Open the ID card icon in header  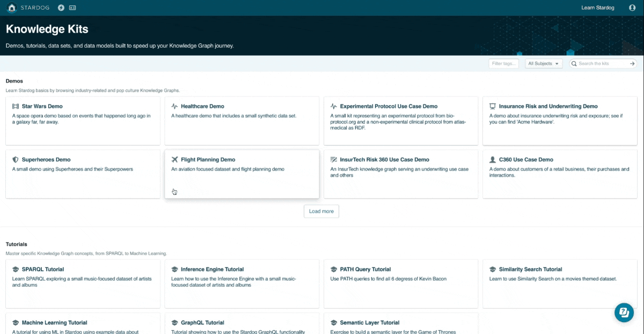72,8
